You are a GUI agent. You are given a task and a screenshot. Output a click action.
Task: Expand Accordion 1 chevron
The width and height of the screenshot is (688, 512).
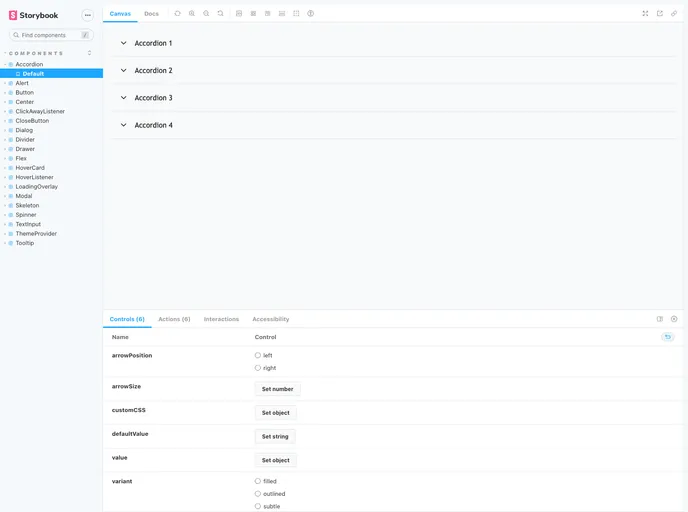click(124, 43)
